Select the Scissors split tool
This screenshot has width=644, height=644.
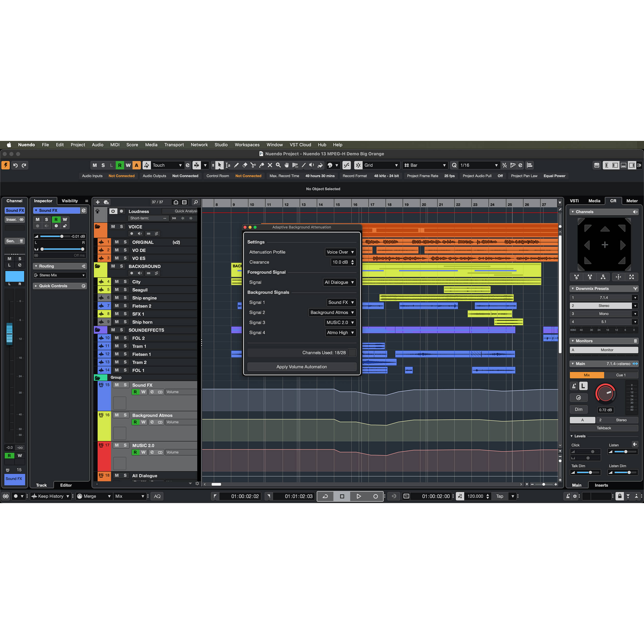(253, 165)
